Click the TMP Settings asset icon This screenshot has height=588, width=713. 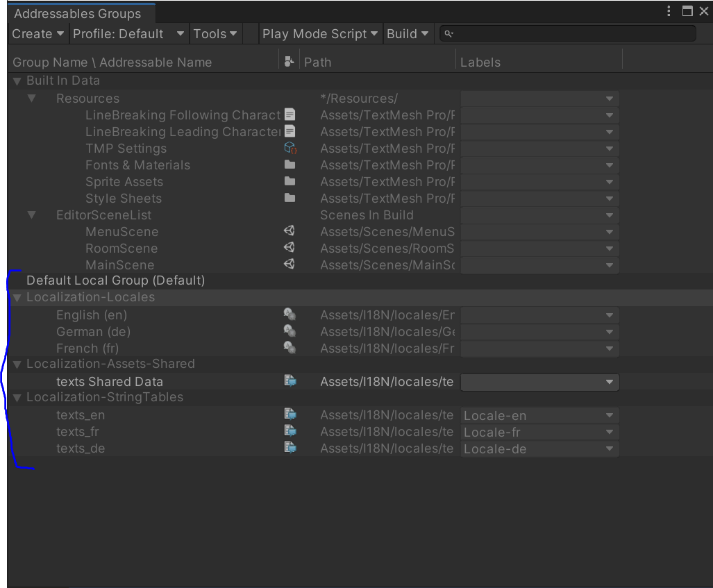tap(290, 148)
